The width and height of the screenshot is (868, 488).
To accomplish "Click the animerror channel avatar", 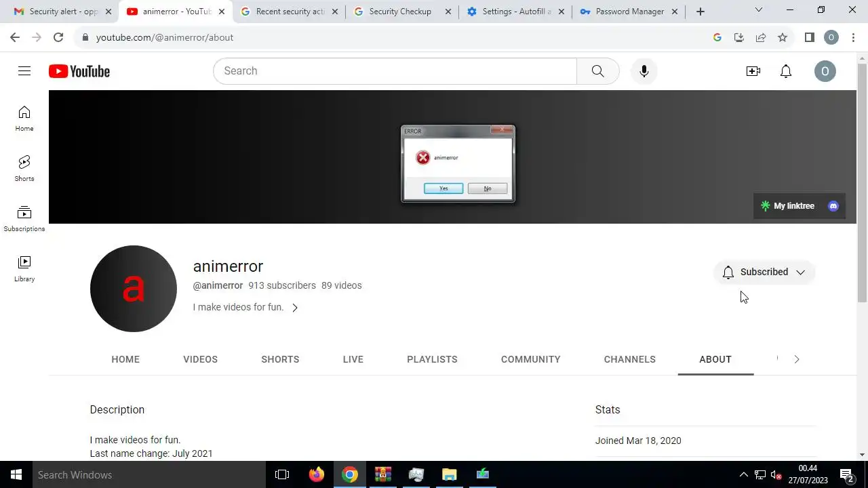I will coord(134,289).
